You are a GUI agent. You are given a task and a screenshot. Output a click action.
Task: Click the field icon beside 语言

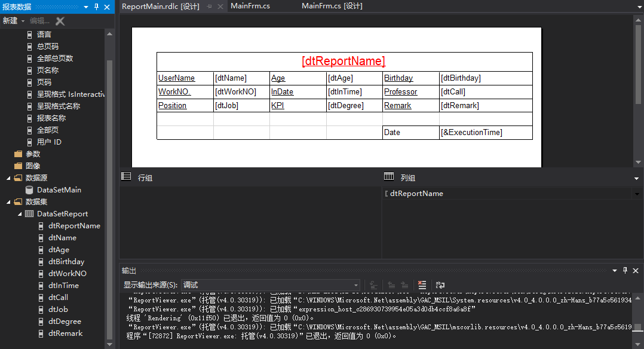(29, 35)
